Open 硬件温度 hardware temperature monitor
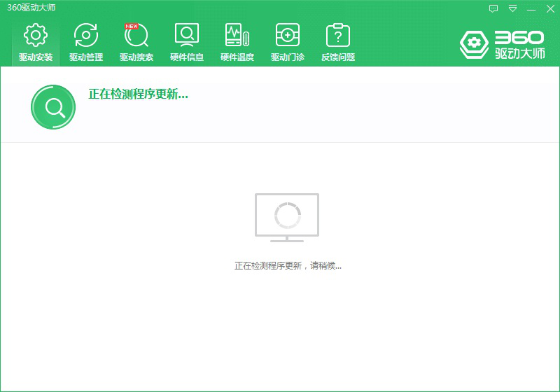The image size is (560, 392). click(237, 42)
